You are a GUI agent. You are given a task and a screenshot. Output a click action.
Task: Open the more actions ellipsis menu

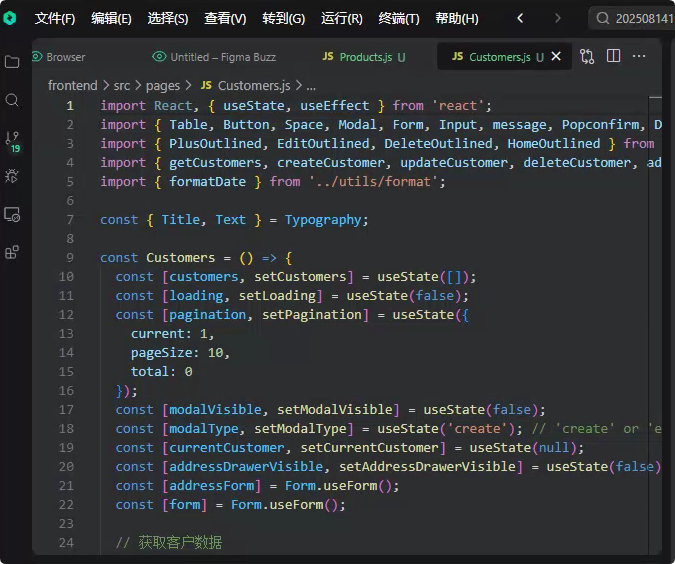point(639,56)
